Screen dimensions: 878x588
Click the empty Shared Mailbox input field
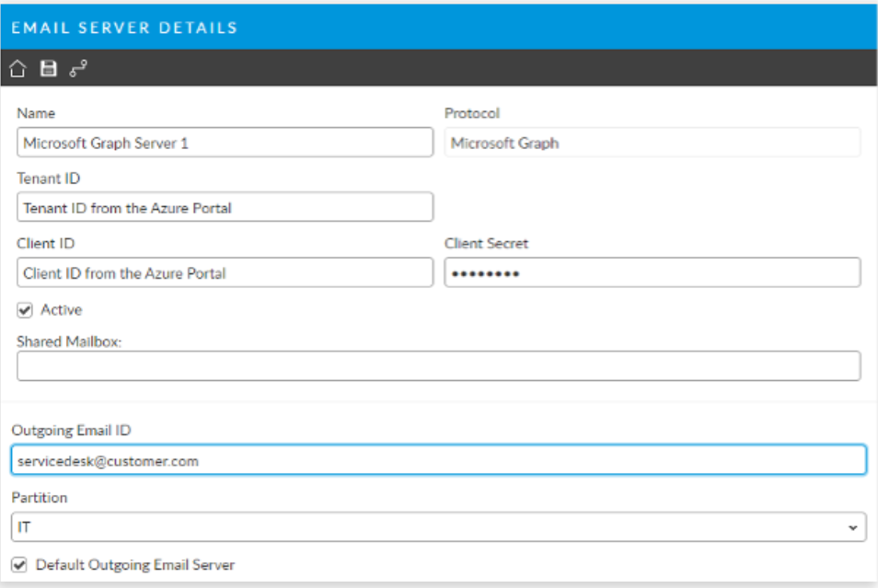click(x=438, y=365)
